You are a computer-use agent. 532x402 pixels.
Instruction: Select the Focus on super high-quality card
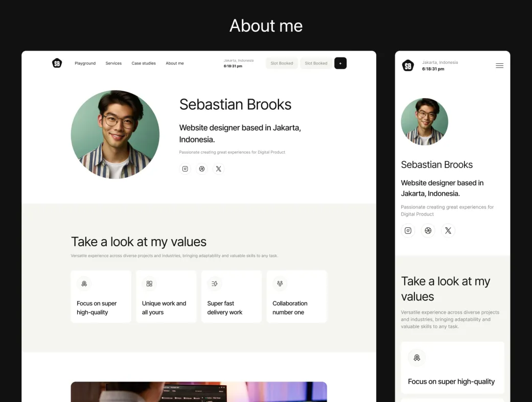[101, 297]
